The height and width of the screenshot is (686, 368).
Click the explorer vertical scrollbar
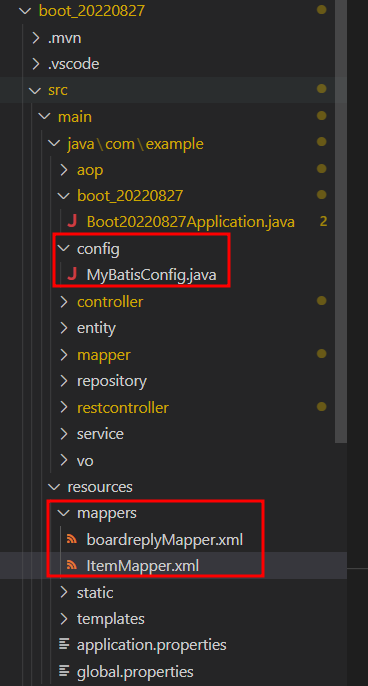pos(341,221)
